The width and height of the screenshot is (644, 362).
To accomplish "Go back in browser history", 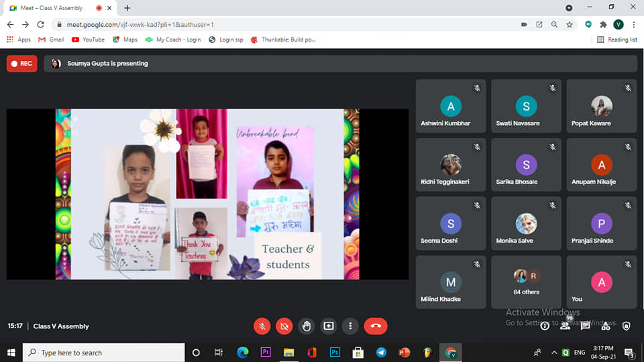I will tap(10, 25).
